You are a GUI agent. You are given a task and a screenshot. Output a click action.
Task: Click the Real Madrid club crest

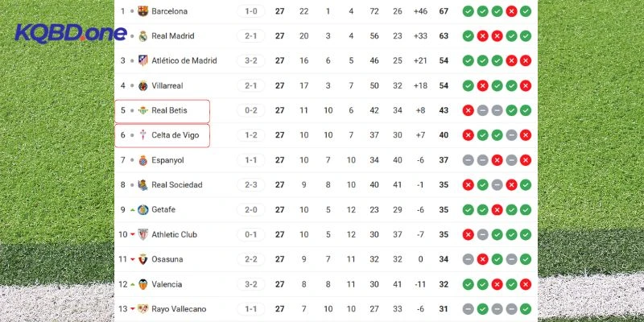[x=142, y=35]
